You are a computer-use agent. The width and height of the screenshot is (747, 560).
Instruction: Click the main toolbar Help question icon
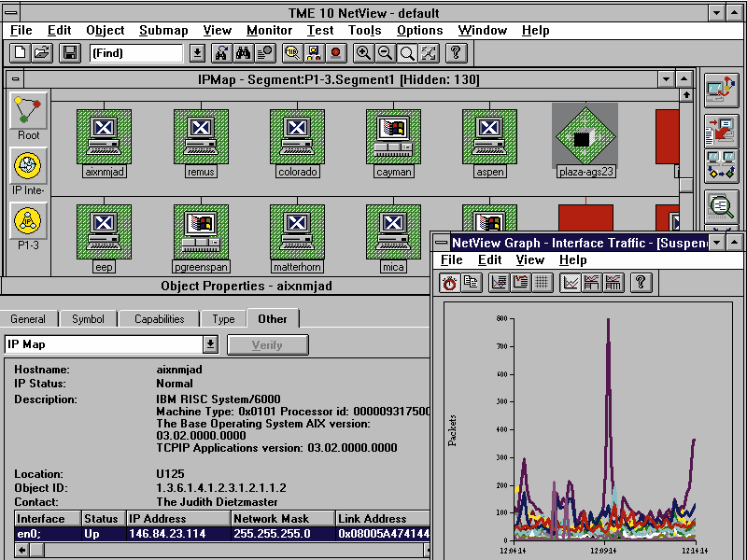(456, 53)
